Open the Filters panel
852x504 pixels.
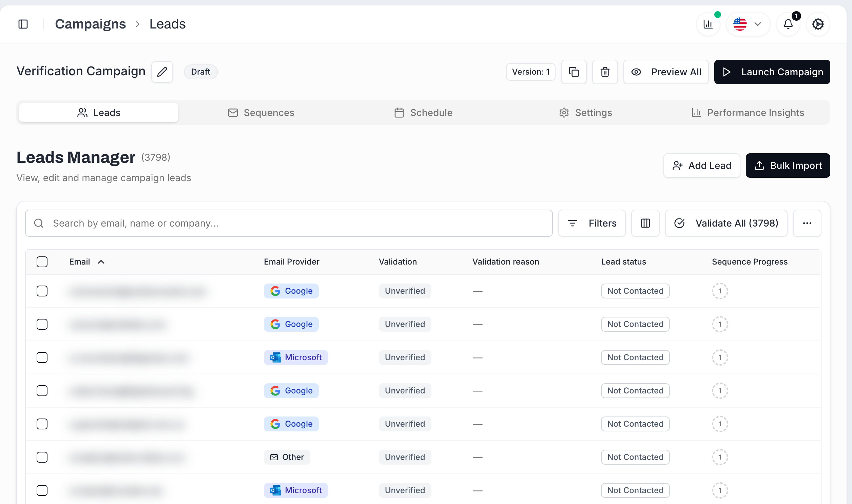[592, 223]
